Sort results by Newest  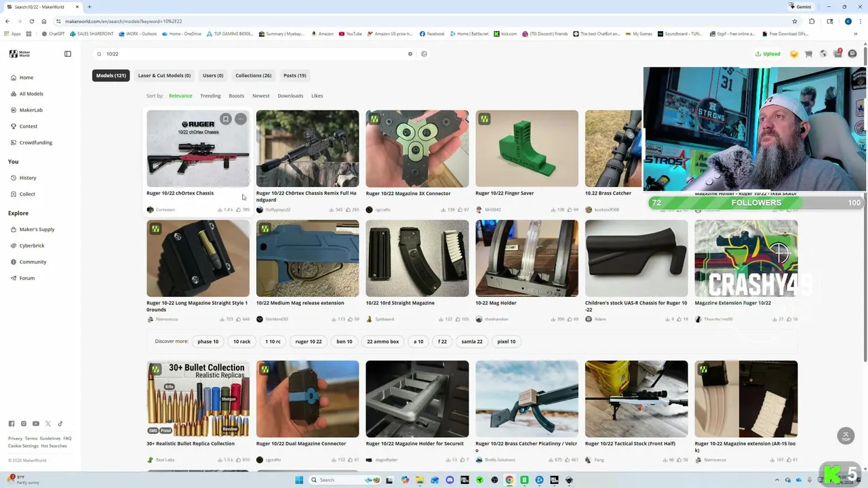[x=261, y=96]
